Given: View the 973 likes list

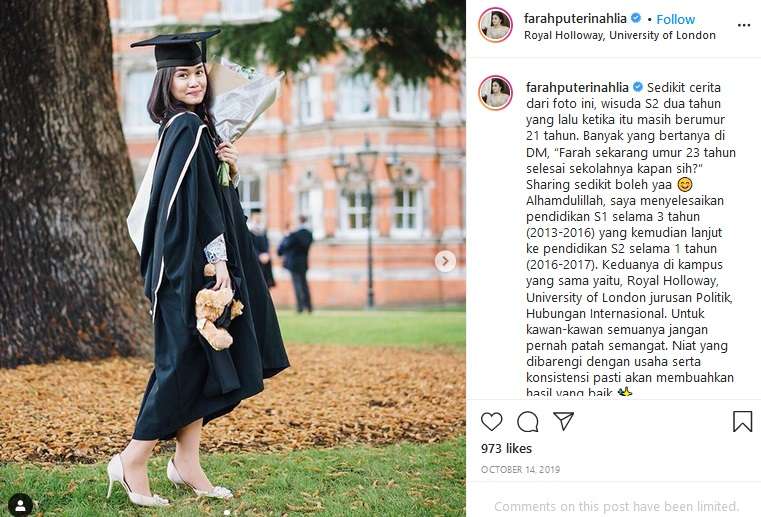Looking at the screenshot, I should tap(506, 449).
